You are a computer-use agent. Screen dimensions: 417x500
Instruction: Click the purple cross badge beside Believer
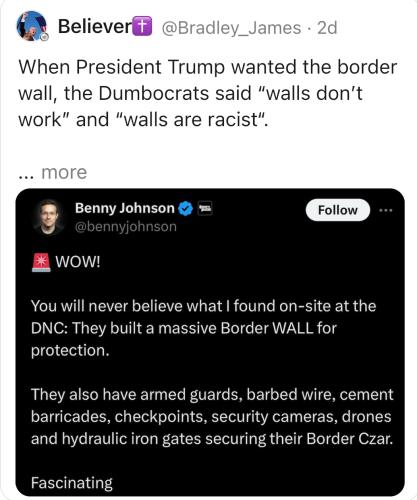click(x=142, y=26)
